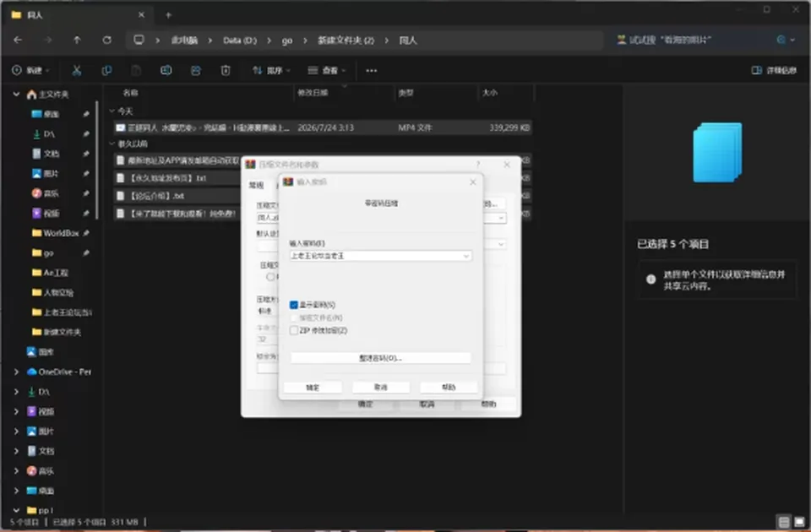The height and width of the screenshot is (532, 811).
Task: Refresh the folder with the Refresh icon
Action: [107, 40]
